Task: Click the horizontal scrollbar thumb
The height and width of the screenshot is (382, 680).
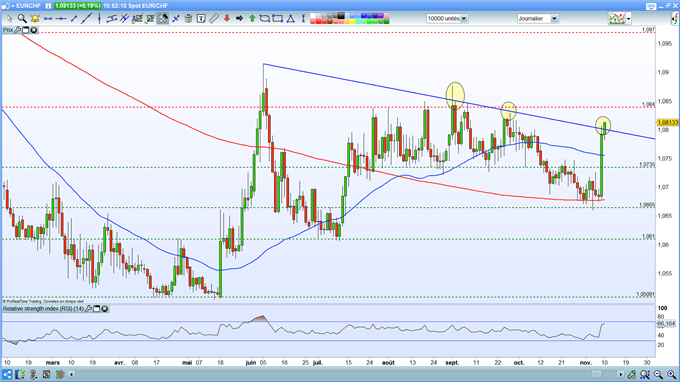Action: coord(597,374)
